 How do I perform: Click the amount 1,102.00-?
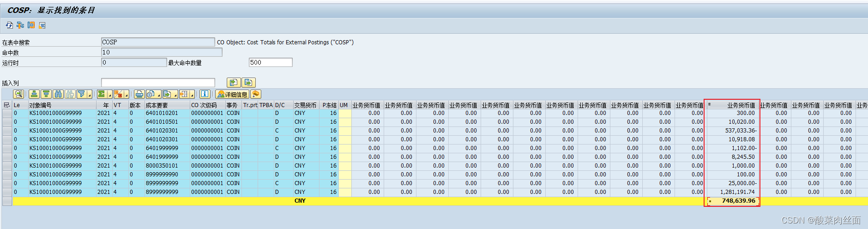[744, 148]
